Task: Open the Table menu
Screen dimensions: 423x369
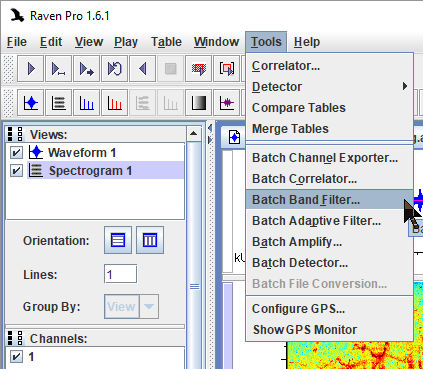Action: [166, 42]
